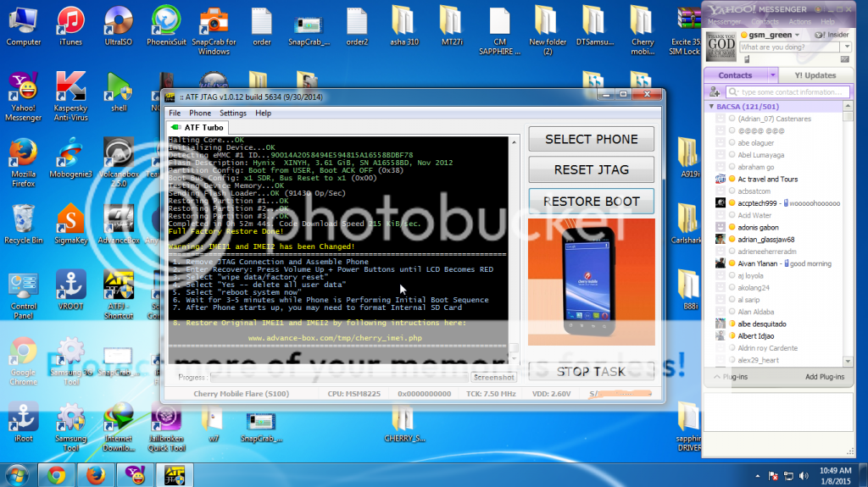Image resolution: width=868 pixels, height=487 pixels.
Task: Click the Chrome icon in the taskbar
Action: [57, 474]
